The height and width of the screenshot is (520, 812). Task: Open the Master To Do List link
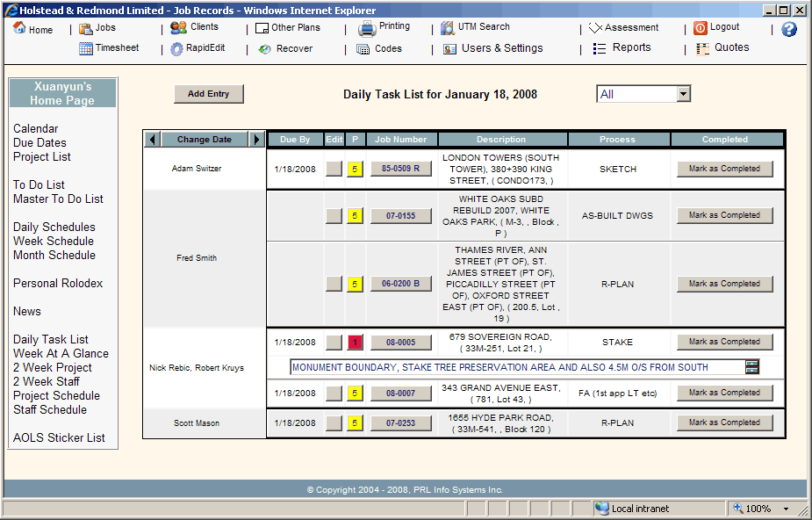pos(58,199)
